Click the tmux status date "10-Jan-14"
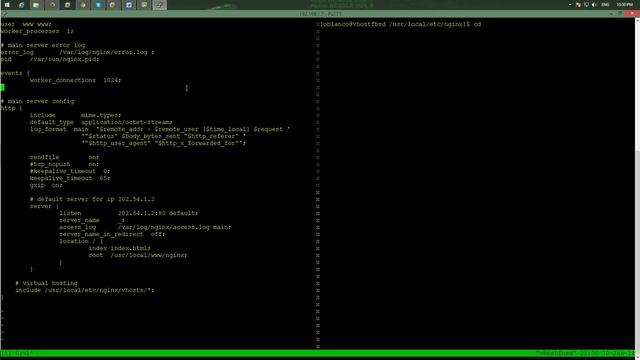Image resolution: width=640 pixels, height=360 pixels. 619,353
